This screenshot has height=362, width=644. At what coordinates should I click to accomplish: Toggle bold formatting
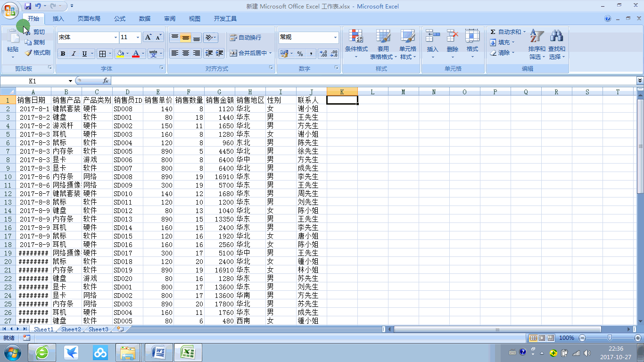63,54
